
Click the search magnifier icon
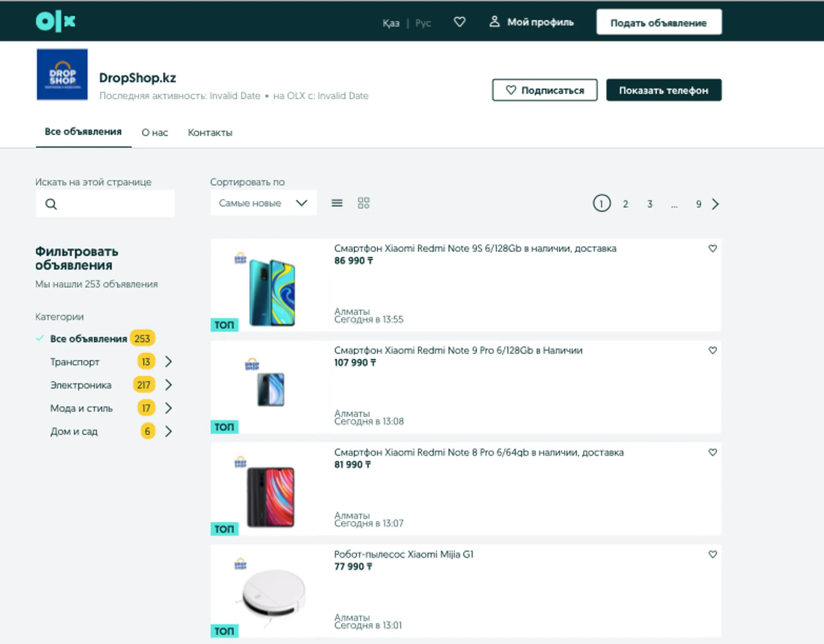(x=51, y=204)
